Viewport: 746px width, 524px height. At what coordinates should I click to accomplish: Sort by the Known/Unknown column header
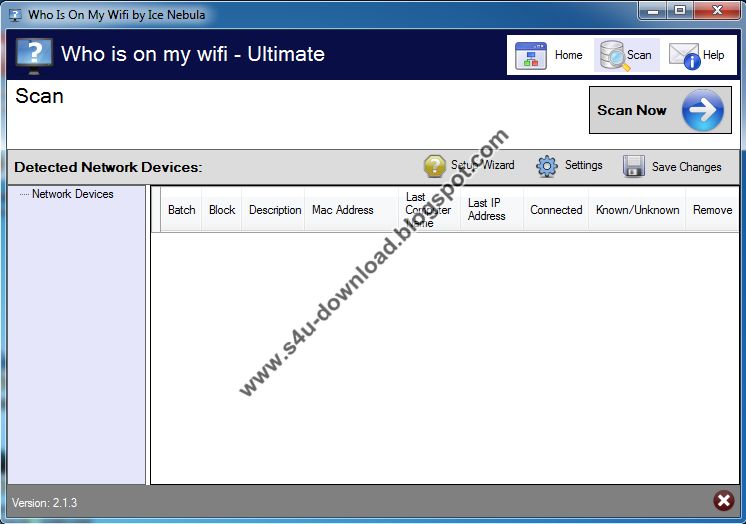click(x=637, y=210)
